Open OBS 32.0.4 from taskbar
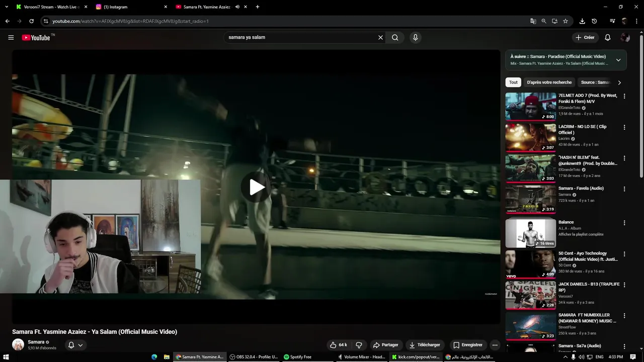 [254, 357]
